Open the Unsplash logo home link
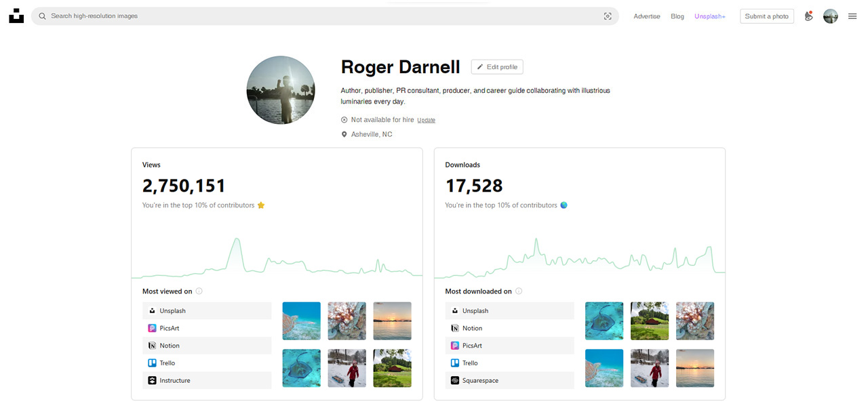 coord(16,16)
